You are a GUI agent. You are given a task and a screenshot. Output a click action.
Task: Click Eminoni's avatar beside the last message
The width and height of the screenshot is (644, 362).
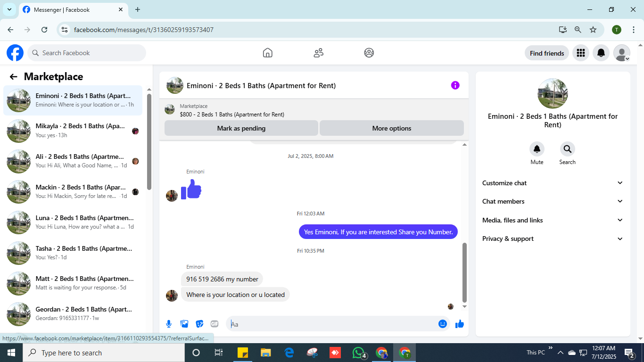[x=172, y=296]
